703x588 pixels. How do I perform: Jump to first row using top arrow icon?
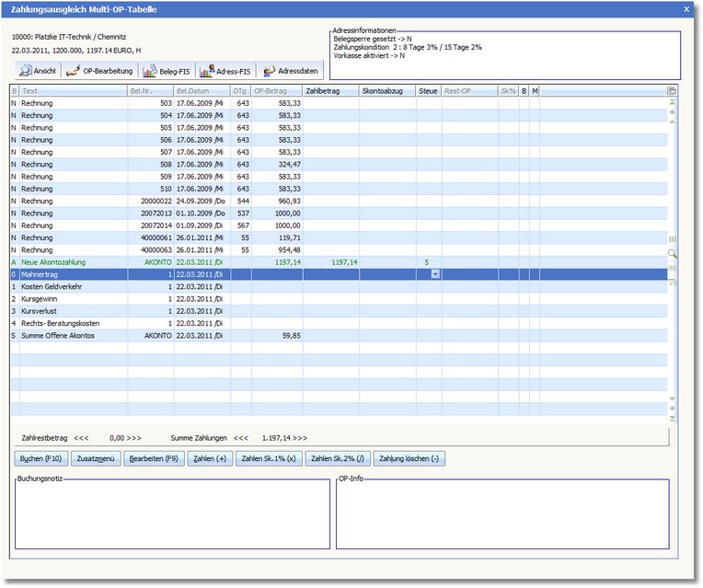[x=672, y=102]
